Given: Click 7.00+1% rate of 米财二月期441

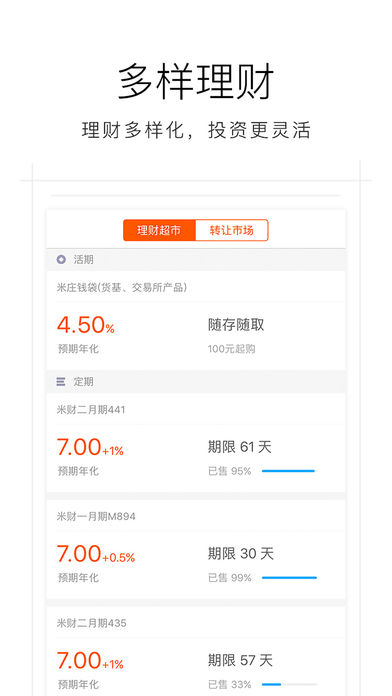Looking at the screenshot, I should pyautogui.click(x=90, y=447).
